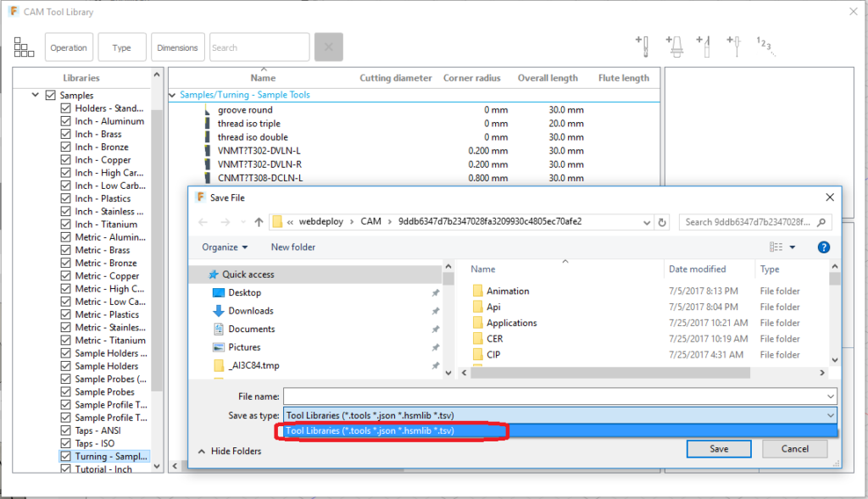Sort by the Overall length column header
The height and width of the screenshot is (499, 868).
click(x=548, y=78)
